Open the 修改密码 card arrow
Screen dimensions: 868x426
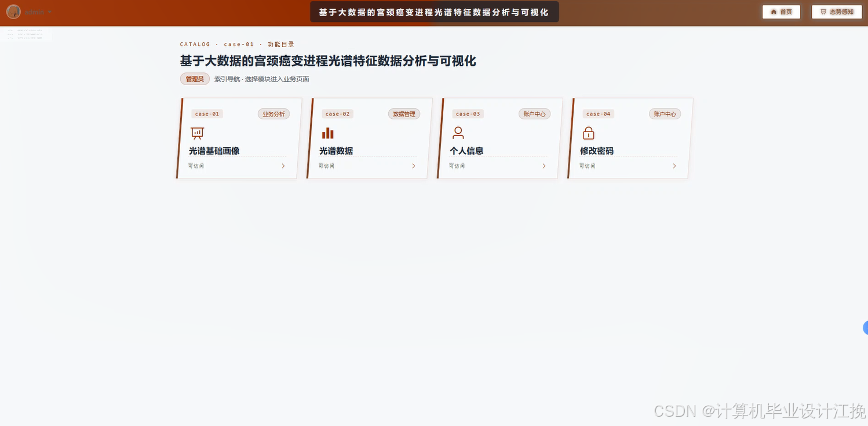pos(674,166)
